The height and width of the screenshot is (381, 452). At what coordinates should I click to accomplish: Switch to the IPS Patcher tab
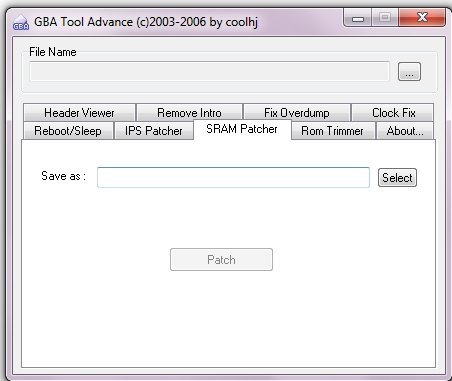click(x=154, y=131)
